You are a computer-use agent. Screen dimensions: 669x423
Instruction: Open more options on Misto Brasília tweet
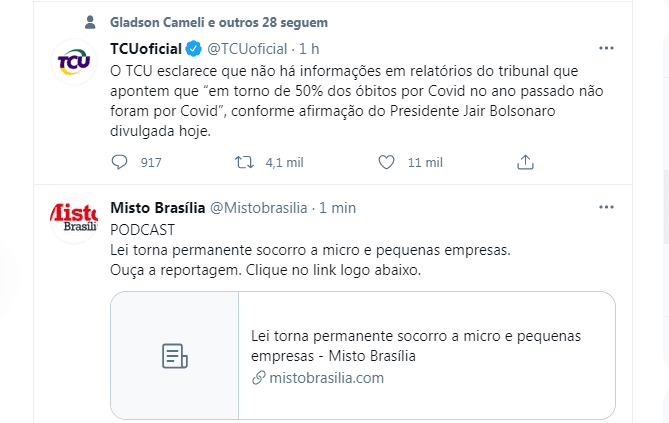point(606,207)
